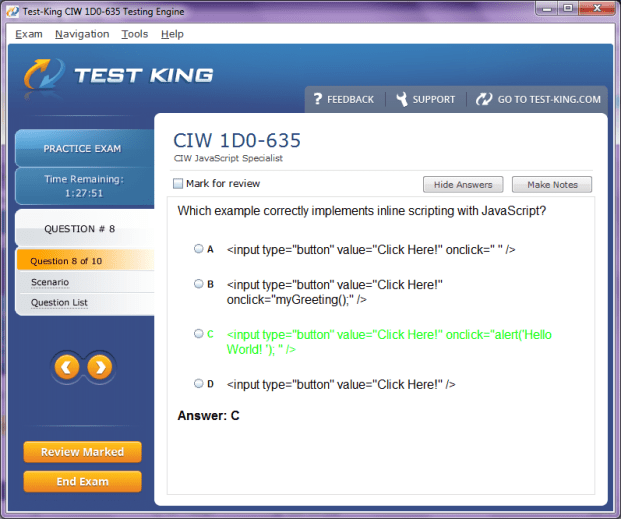
Task: Click option D text without onclick
Action: tap(341, 384)
